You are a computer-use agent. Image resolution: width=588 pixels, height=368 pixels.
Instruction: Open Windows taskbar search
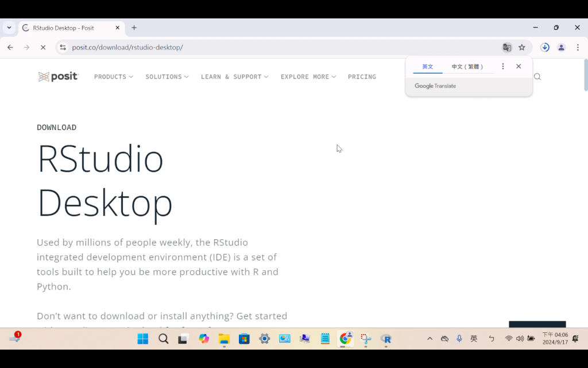tap(164, 339)
